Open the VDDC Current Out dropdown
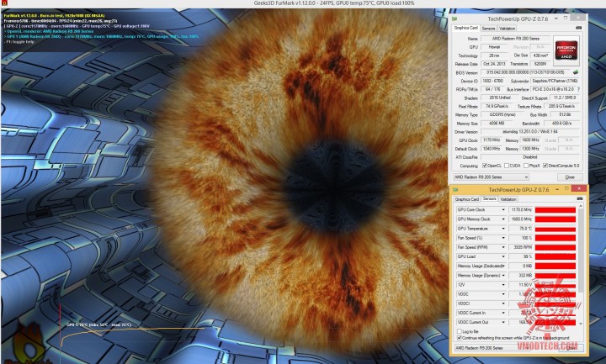606x364 pixels. pyautogui.click(x=503, y=322)
